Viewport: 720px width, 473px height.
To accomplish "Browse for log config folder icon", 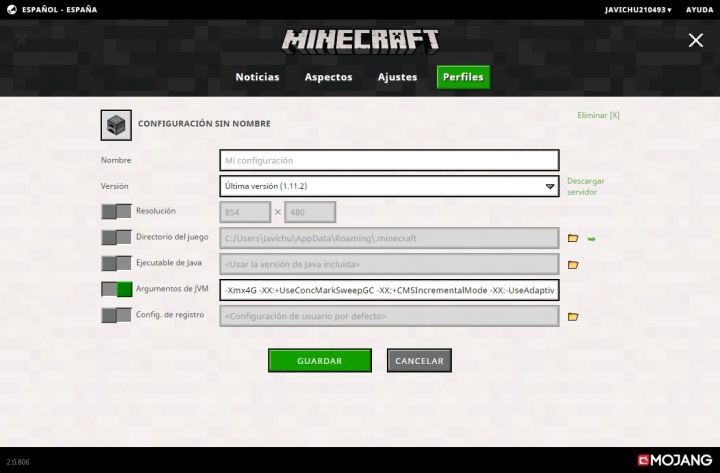I will (573, 316).
